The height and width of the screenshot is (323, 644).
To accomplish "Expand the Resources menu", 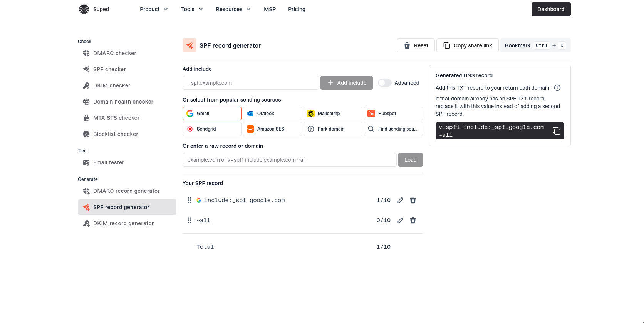I will (x=233, y=9).
